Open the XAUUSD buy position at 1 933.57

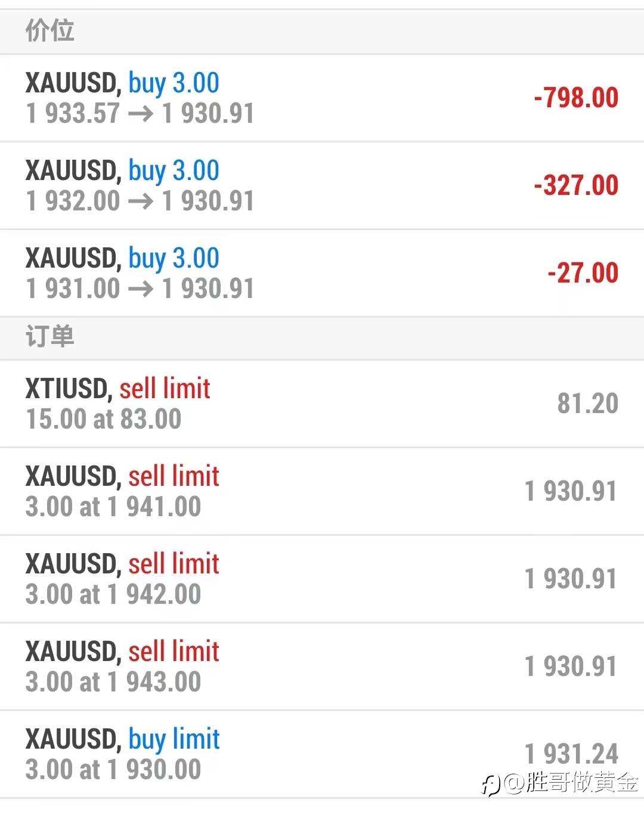[322, 98]
